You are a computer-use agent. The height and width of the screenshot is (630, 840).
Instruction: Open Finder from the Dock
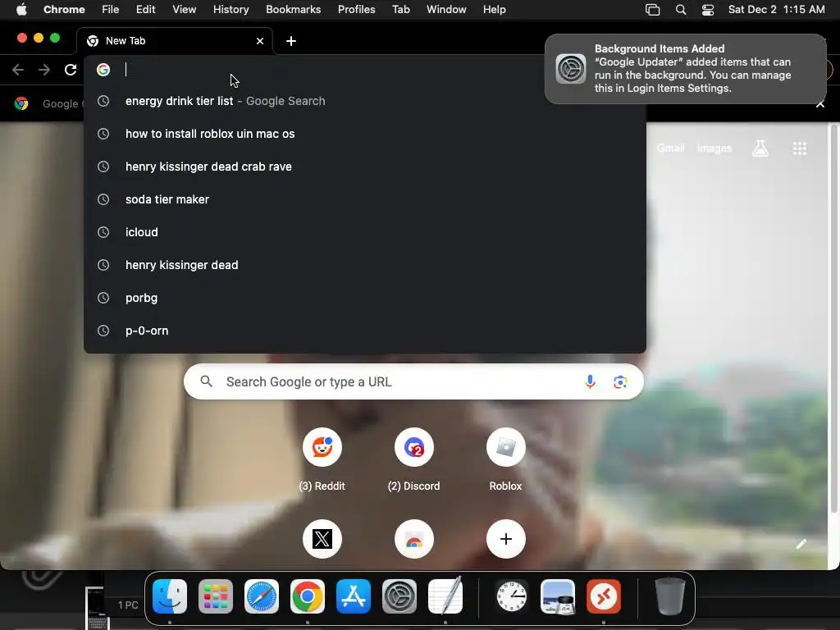click(170, 596)
